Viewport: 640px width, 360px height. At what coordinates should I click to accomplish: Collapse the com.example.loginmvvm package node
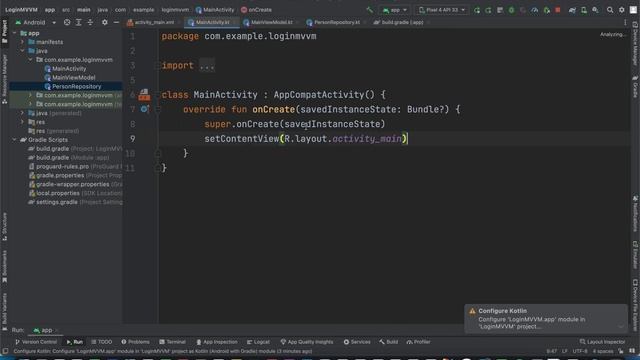pyautogui.click(x=31, y=60)
